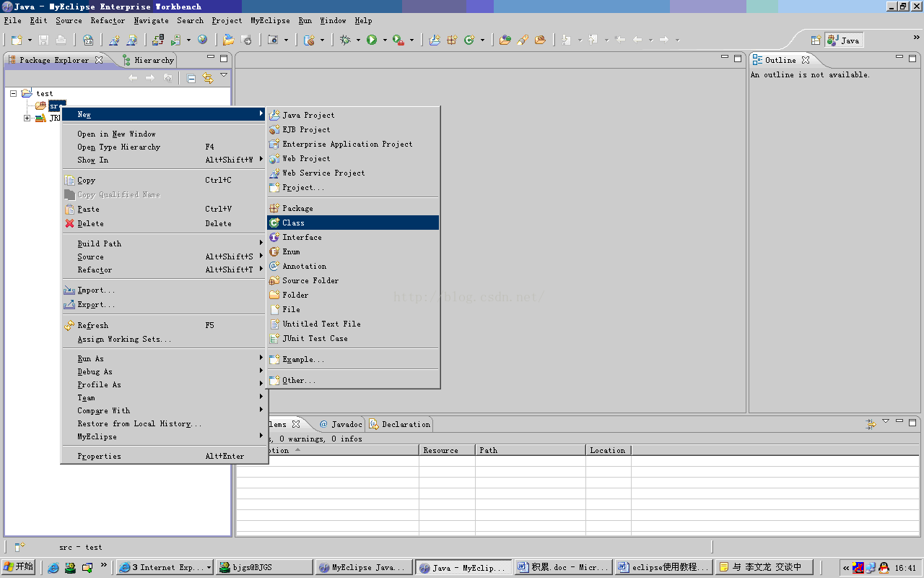Click the New Java Package toolbar icon
Image resolution: width=924 pixels, height=578 pixels.
tap(452, 40)
